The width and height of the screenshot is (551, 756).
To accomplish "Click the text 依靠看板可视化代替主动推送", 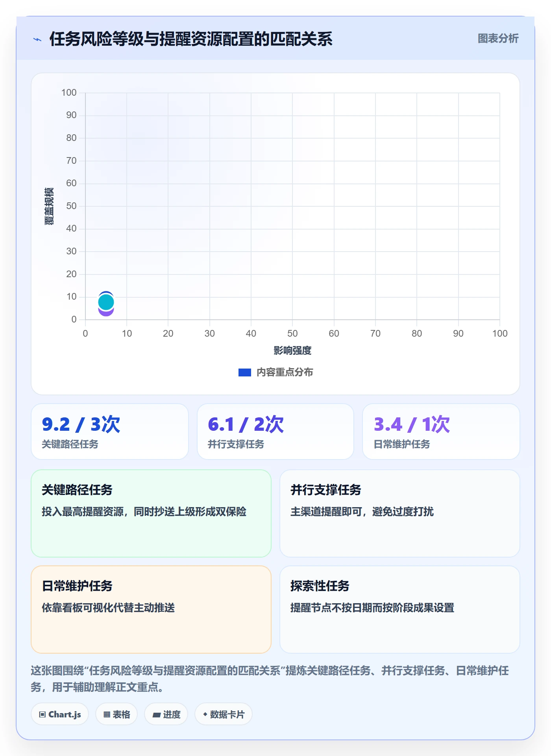I will (x=108, y=608).
